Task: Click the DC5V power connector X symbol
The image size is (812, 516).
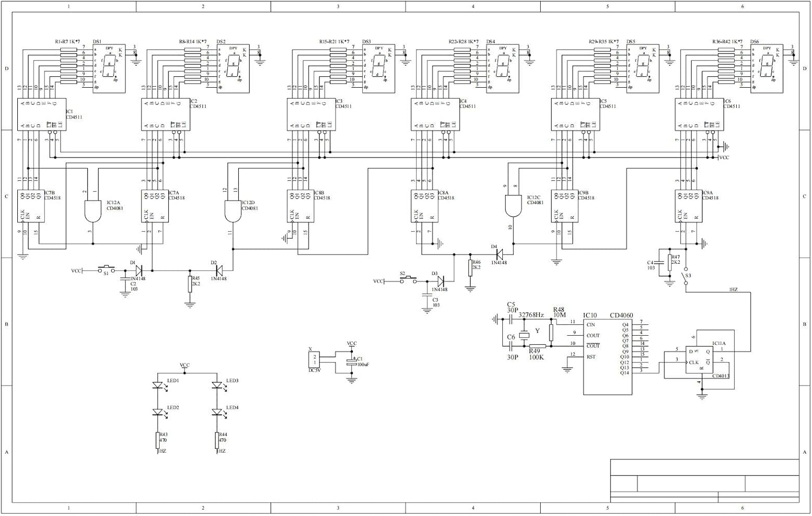Action: click(314, 359)
